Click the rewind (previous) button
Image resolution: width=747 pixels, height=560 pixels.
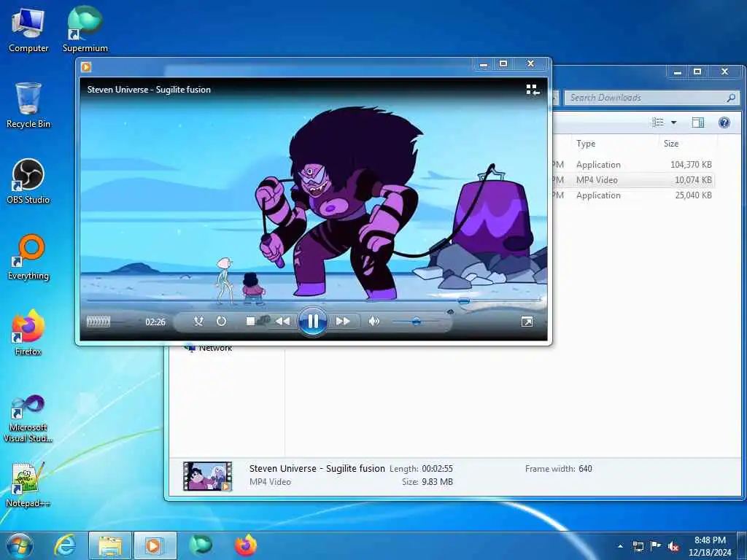pyautogui.click(x=282, y=322)
